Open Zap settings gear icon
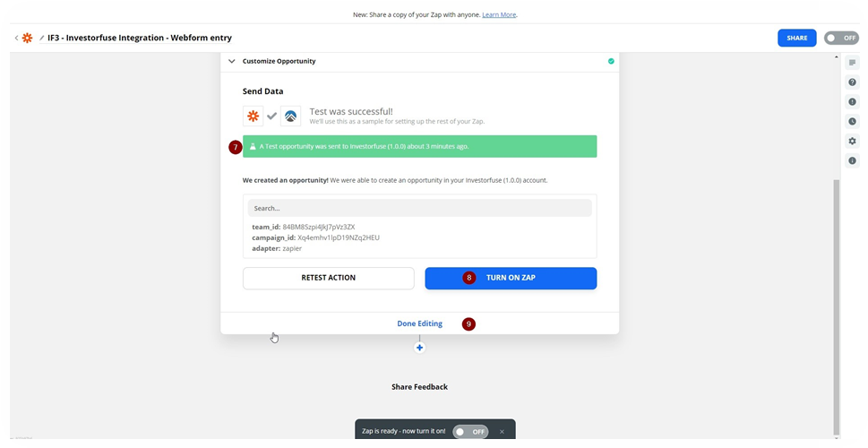868x448 pixels. pos(852,142)
